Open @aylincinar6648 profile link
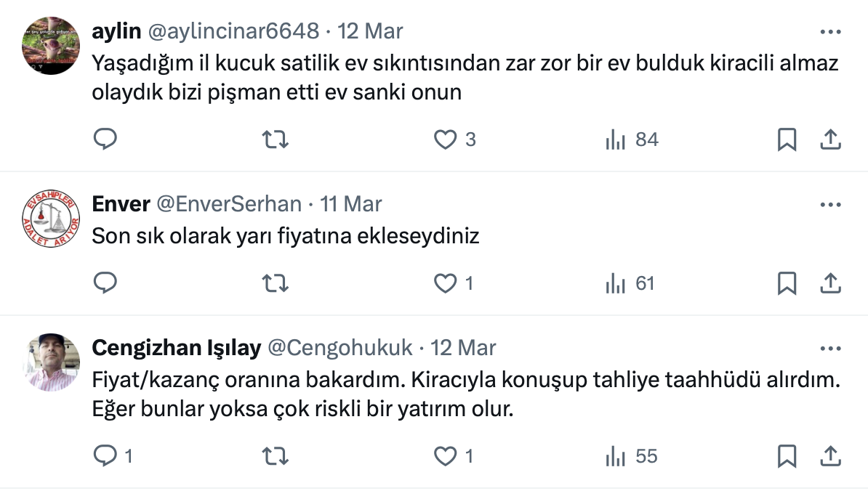 coord(233,31)
